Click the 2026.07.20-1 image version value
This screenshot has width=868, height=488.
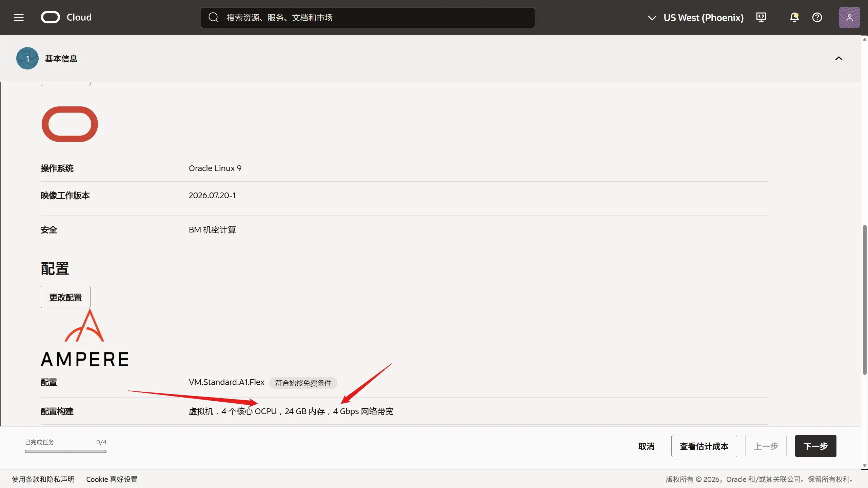click(212, 196)
